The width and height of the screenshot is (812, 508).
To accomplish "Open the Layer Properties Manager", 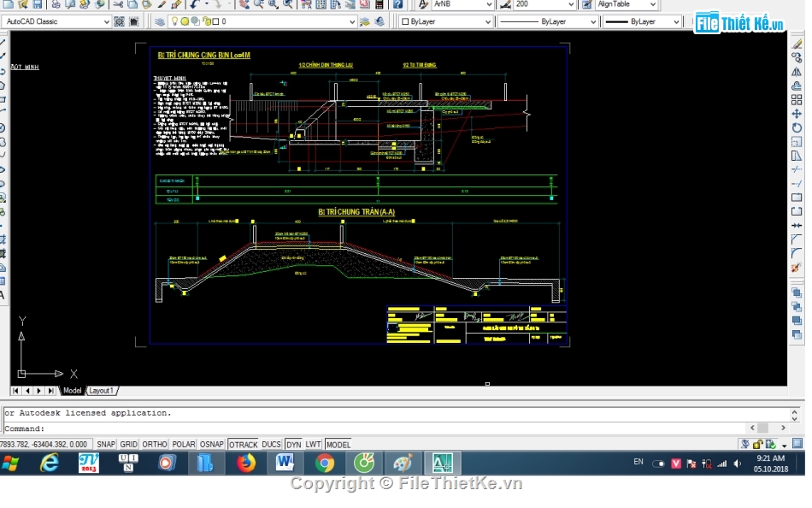I will tap(160, 21).
